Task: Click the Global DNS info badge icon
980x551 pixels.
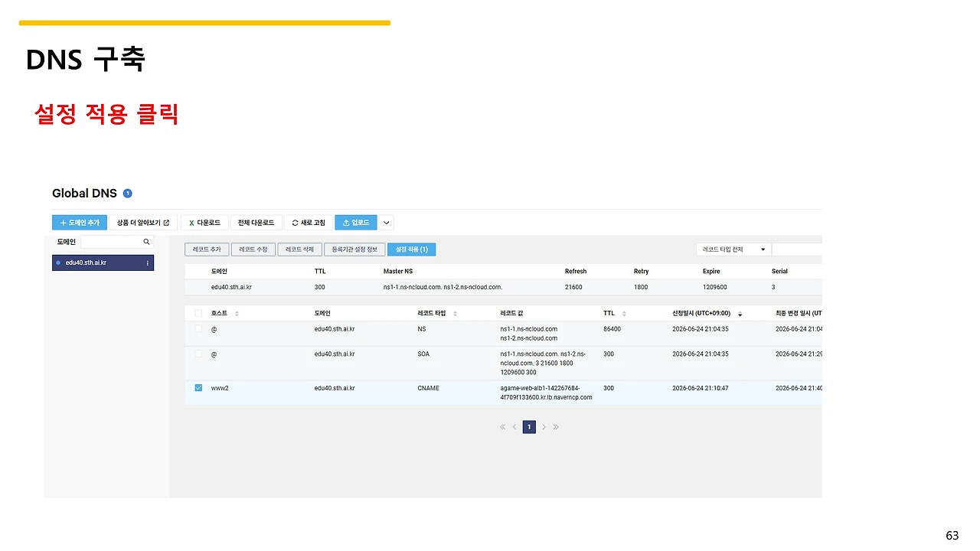Action: [128, 194]
